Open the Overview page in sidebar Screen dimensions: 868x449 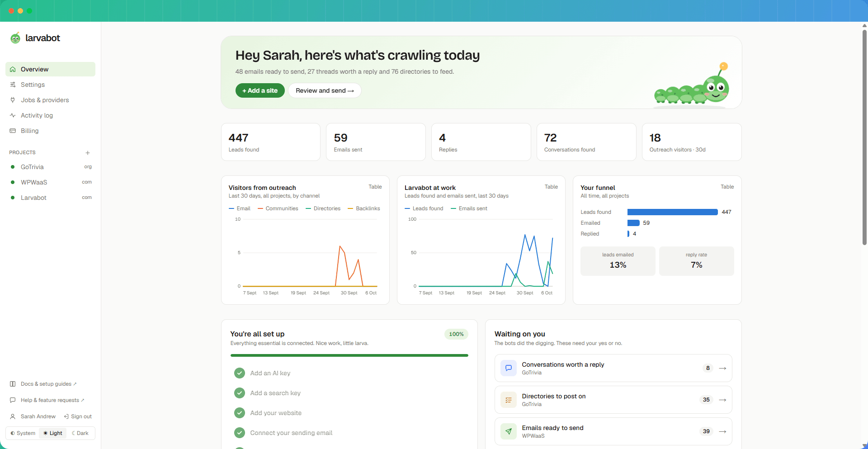(x=50, y=69)
